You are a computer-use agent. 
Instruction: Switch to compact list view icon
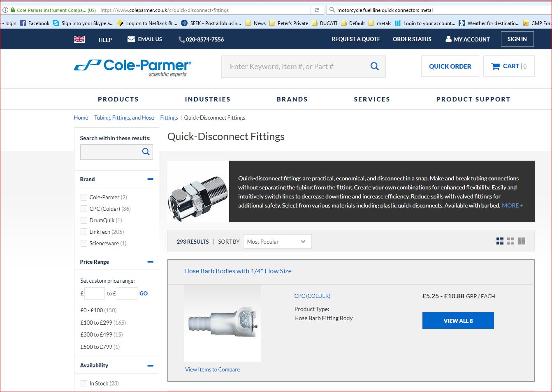point(511,241)
